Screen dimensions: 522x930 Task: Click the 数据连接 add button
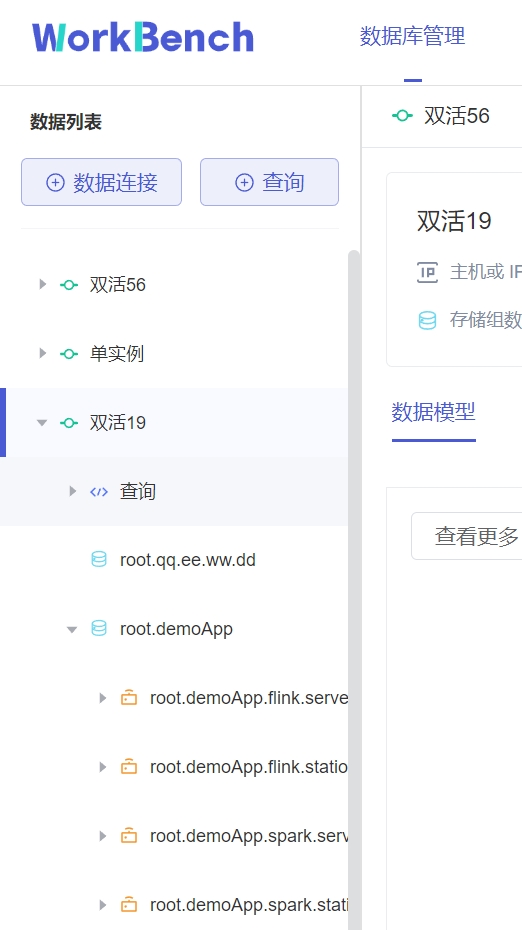click(x=101, y=182)
